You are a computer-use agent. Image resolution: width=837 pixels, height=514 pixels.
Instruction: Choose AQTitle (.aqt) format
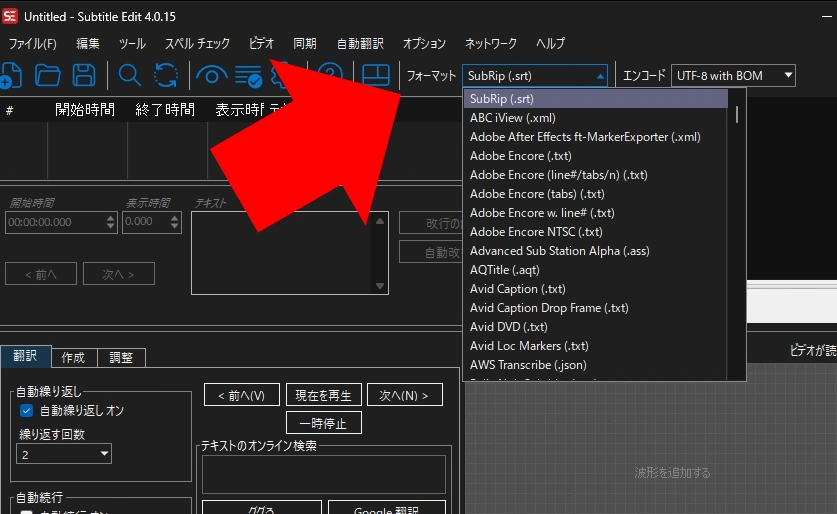coord(595,270)
